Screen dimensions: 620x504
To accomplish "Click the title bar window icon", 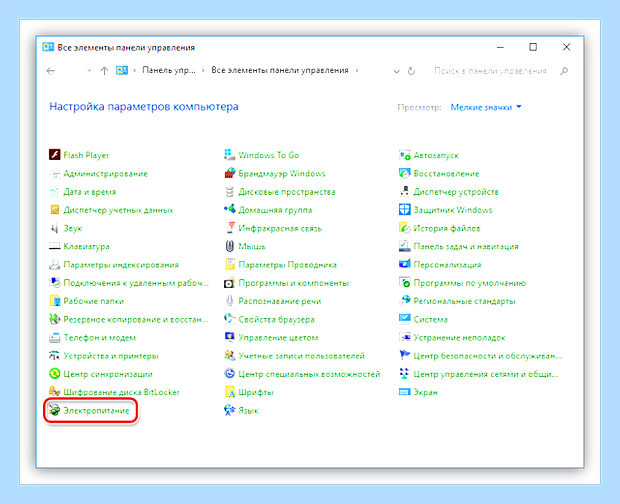I will [x=48, y=47].
